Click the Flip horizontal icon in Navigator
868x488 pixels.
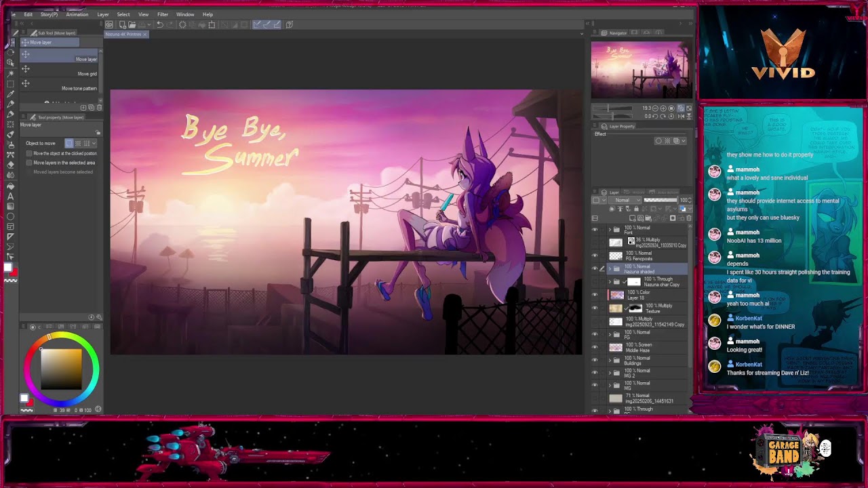click(x=681, y=117)
